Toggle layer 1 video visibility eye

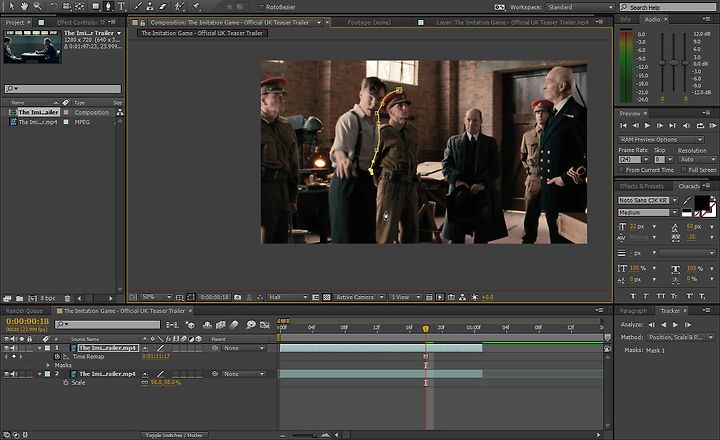(x=6, y=348)
